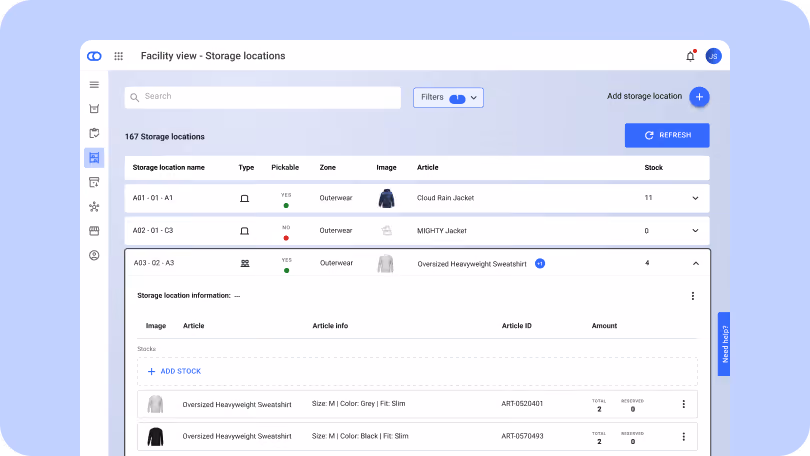The height and width of the screenshot is (456, 810).
Task: Open the store front sidebar icon
Action: [94, 231]
